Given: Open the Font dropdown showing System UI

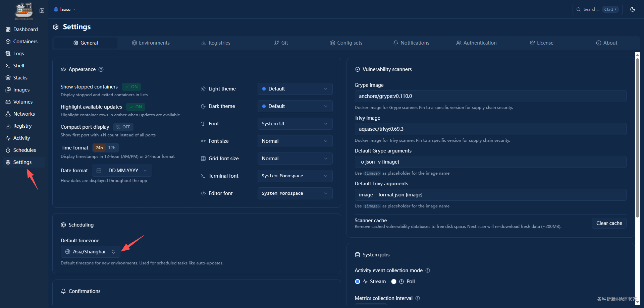Looking at the screenshot, I should 295,124.
